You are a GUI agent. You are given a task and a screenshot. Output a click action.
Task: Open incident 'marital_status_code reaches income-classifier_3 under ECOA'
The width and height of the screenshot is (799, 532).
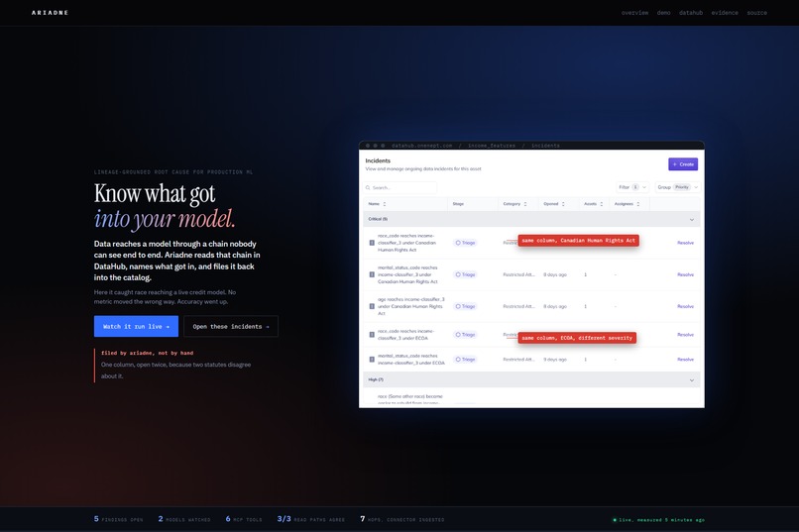(x=410, y=360)
